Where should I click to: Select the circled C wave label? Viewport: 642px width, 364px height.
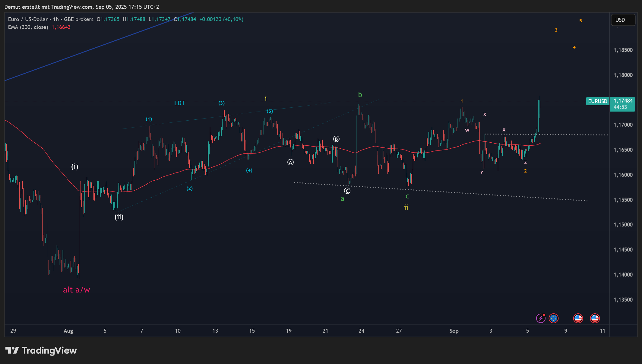pos(347,191)
